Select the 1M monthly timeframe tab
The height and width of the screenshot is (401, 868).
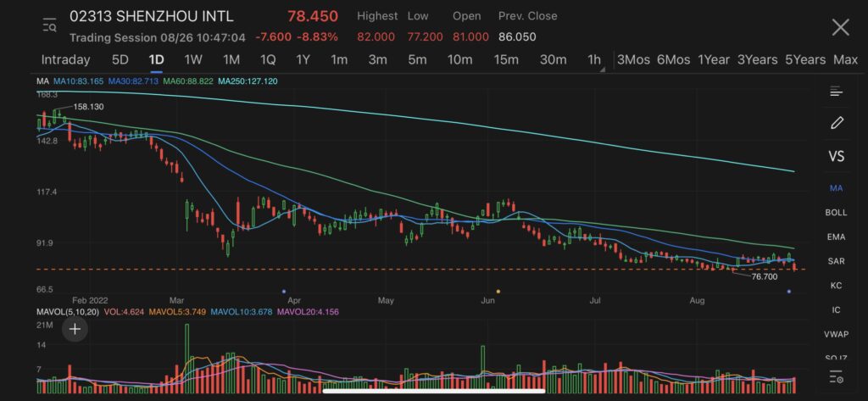tap(231, 60)
